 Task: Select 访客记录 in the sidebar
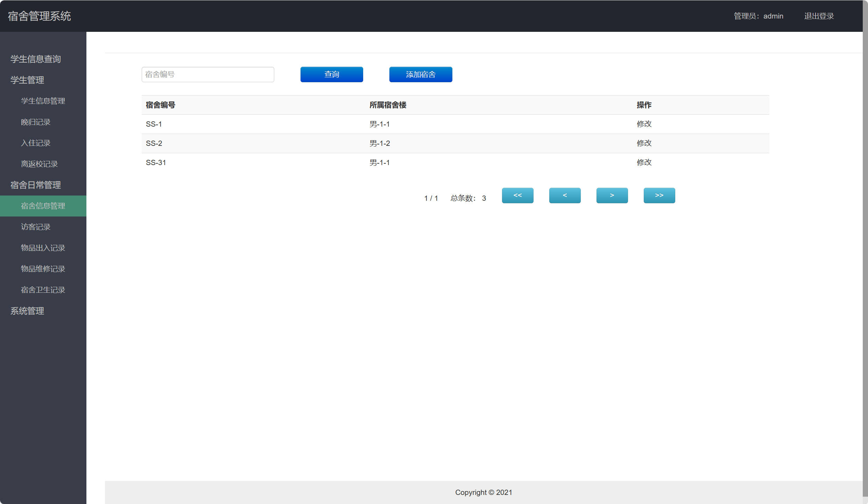[36, 227]
